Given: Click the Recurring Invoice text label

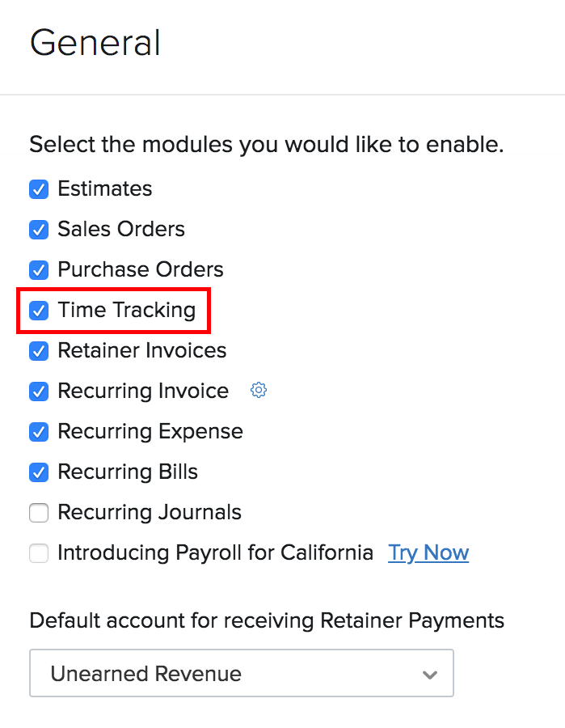Looking at the screenshot, I should [143, 392].
